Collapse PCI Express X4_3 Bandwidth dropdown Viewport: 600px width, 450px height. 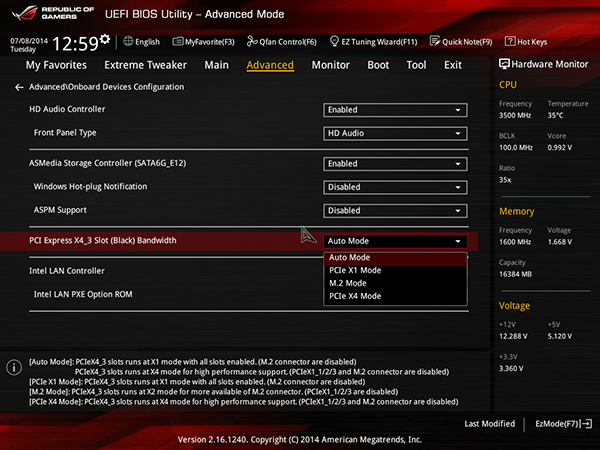[395, 241]
